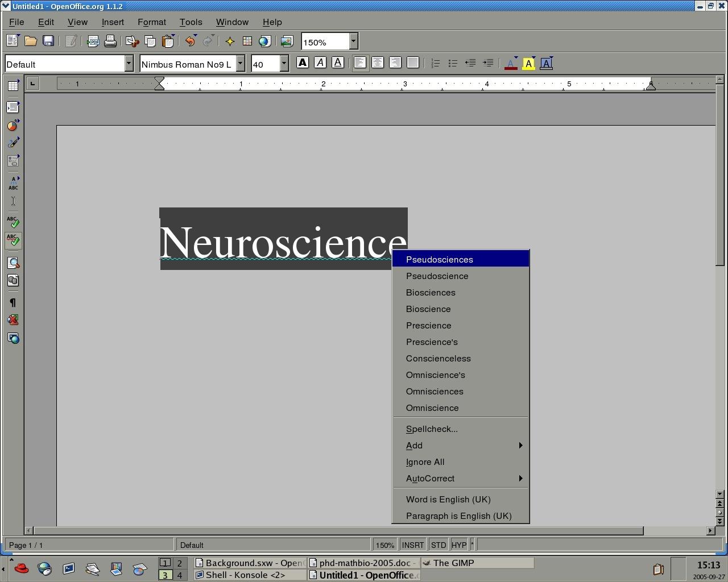
Task: Open the Find & Replace magnifier tool
Action: pos(13,263)
